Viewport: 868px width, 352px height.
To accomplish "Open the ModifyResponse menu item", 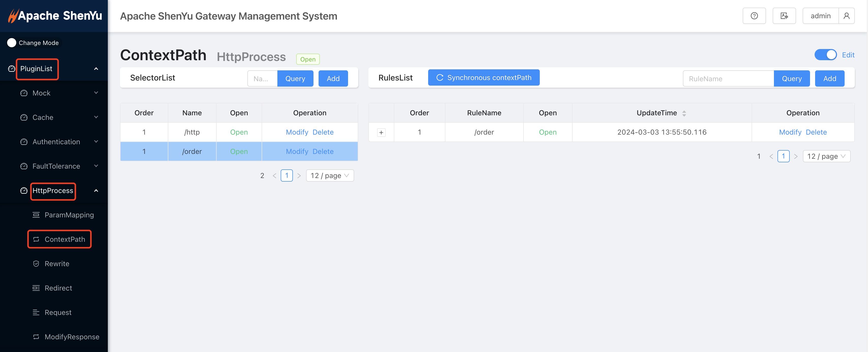I will tap(72, 337).
